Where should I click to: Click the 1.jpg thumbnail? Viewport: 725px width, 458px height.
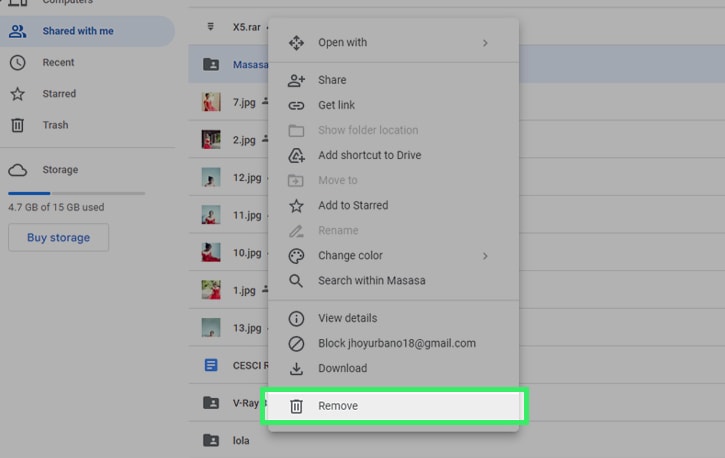pyautogui.click(x=211, y=290)
